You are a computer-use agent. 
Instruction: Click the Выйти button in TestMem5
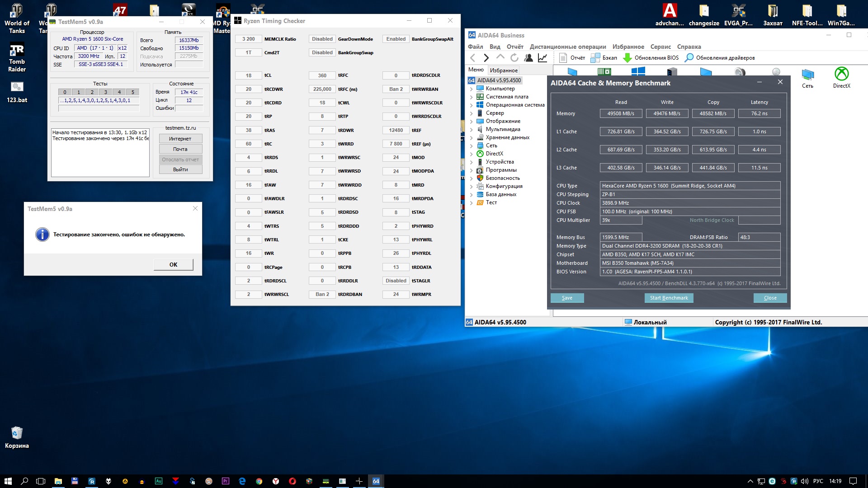[180, 169]
